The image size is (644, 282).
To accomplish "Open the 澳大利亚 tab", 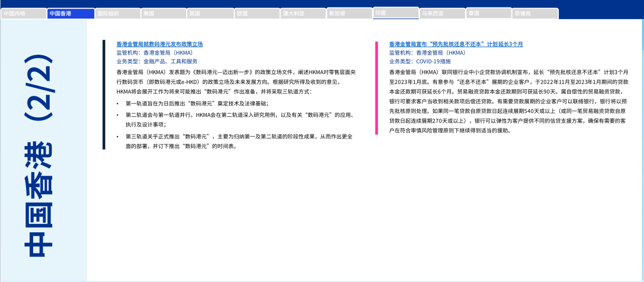I will click(303, 14).
